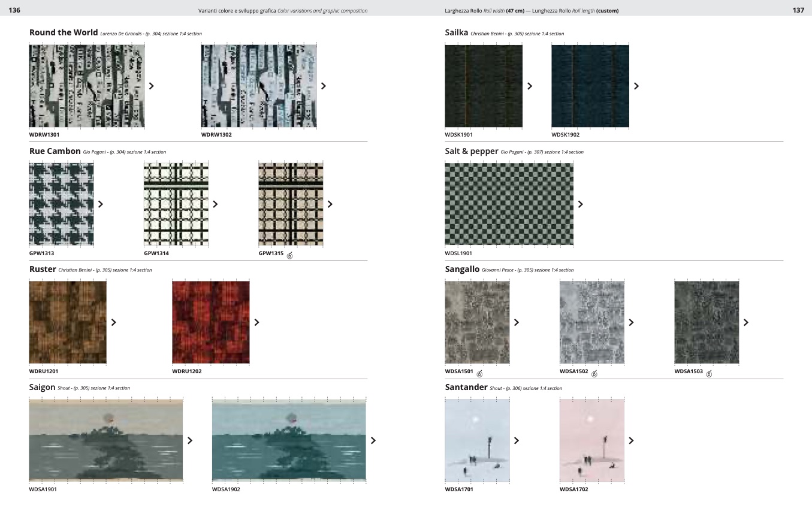Select the dark Sangallo WDSA1503 thumbnail

point(707,322)
